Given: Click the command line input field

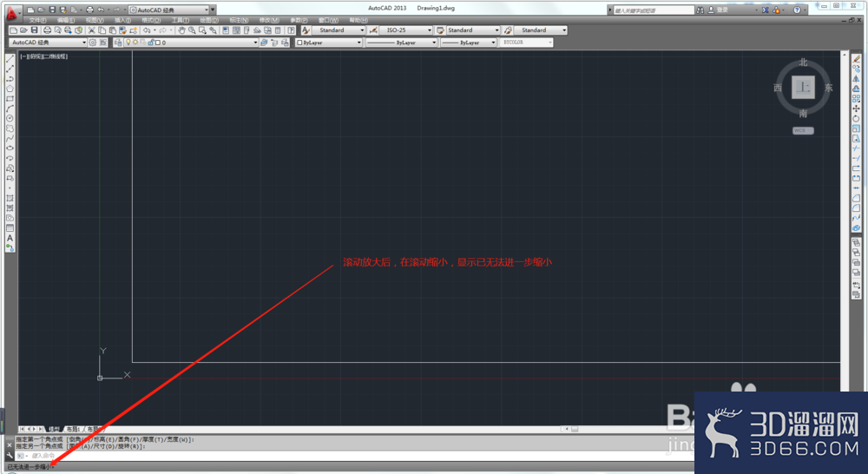Looking at the screenshot, I should (x=354, y=456).
